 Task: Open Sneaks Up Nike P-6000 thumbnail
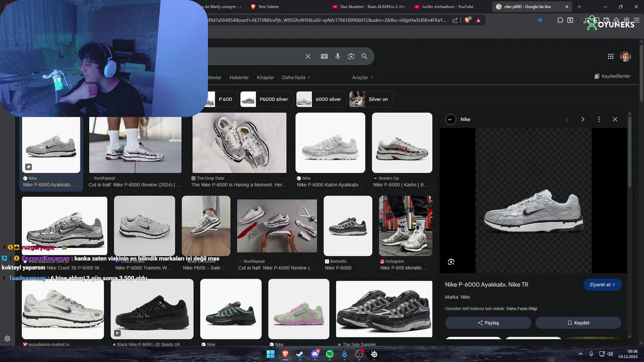[x=402, y=143]
